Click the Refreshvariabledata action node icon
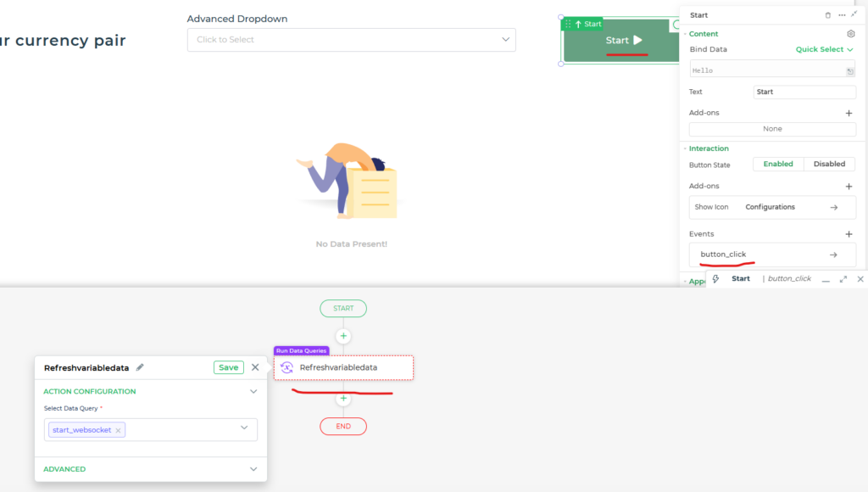 point(288,367)
